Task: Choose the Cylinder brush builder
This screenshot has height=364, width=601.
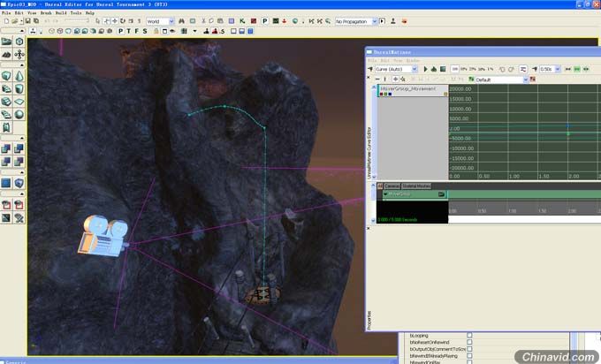Action: coord(19,89)
